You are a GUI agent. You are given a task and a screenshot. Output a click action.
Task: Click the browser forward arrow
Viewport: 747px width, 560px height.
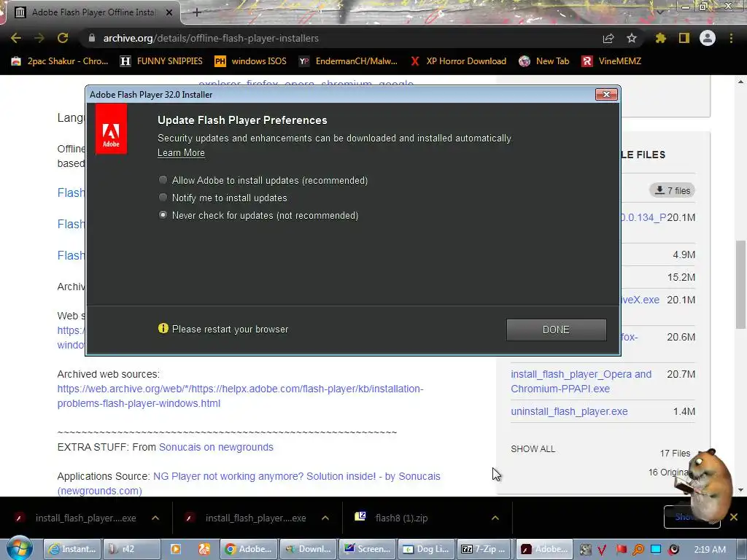[x=39, y=38]
